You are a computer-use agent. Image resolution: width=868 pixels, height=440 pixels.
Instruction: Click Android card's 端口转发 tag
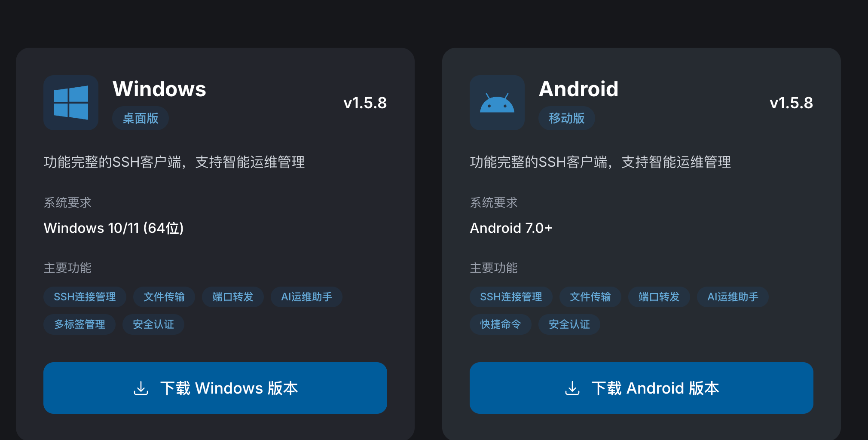[x=659, y=297]
